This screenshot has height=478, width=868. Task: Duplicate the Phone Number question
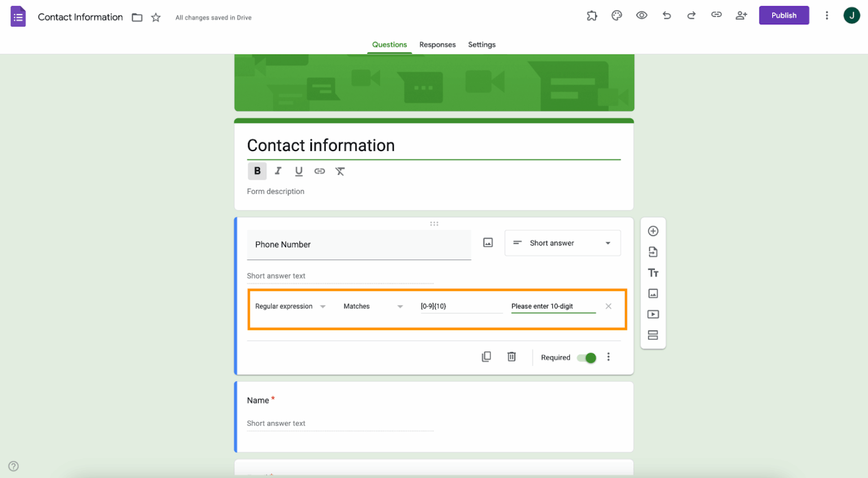486,356
